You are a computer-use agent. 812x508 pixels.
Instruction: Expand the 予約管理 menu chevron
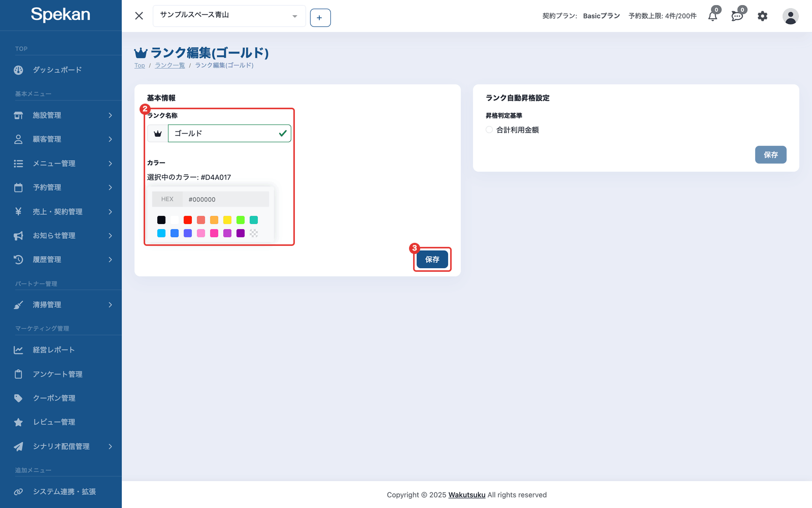110,187
